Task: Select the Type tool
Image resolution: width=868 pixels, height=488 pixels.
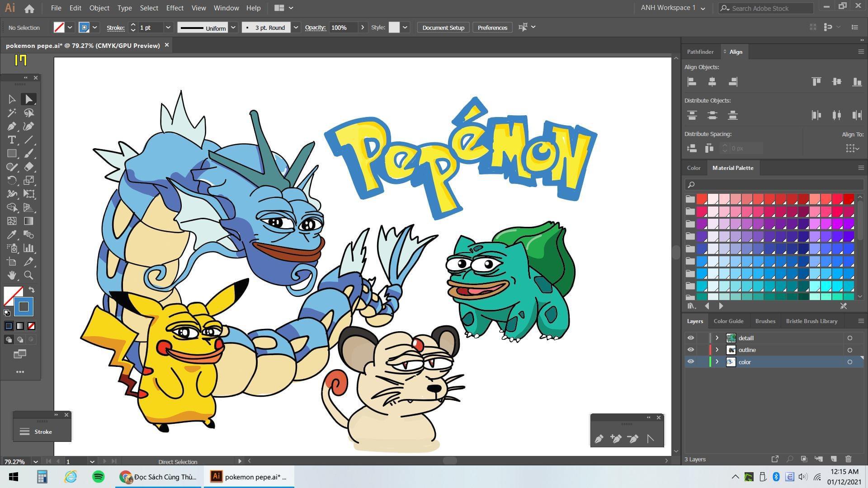Action: [12, 140]
